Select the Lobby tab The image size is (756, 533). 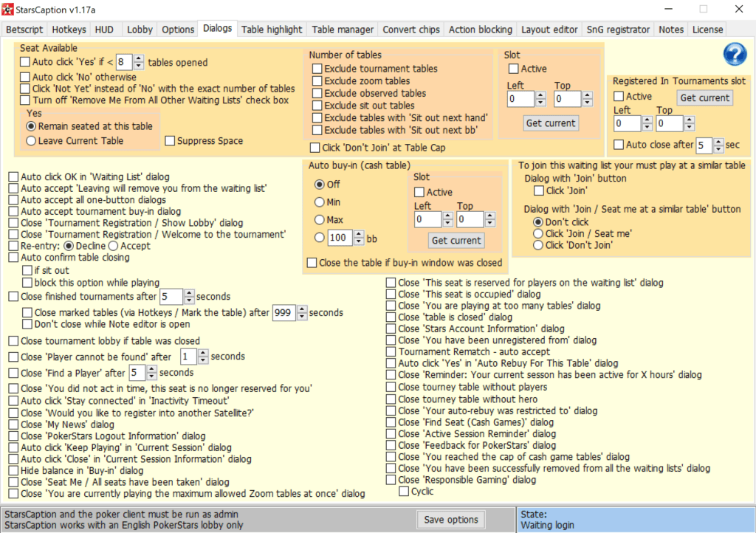click(140, 30)
